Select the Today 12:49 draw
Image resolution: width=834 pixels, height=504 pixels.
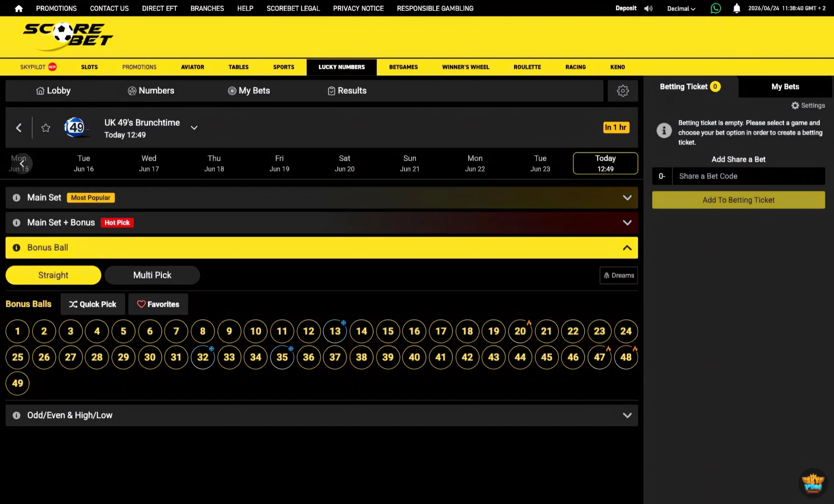pos(605,163)
